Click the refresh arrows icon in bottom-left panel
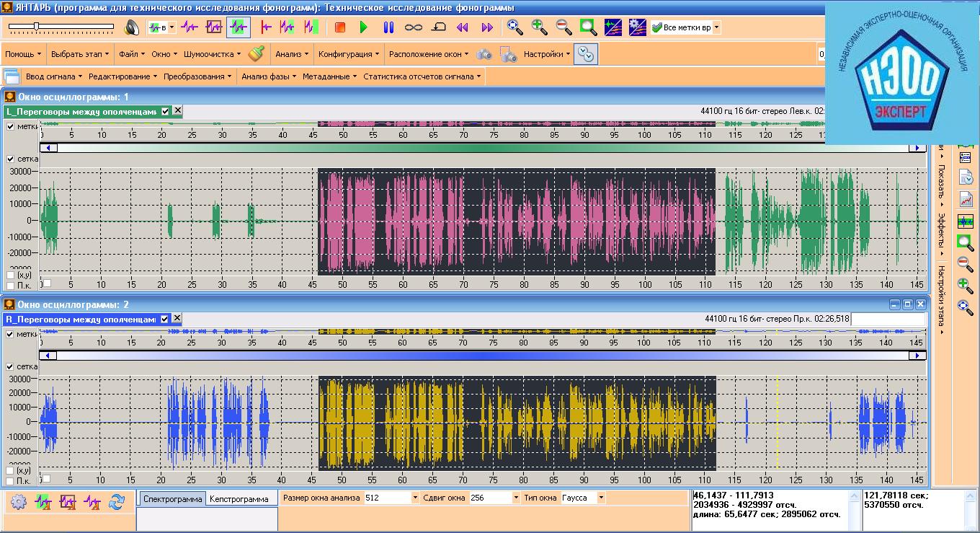This screenshot has width=980, height=533. click(116, 502)
